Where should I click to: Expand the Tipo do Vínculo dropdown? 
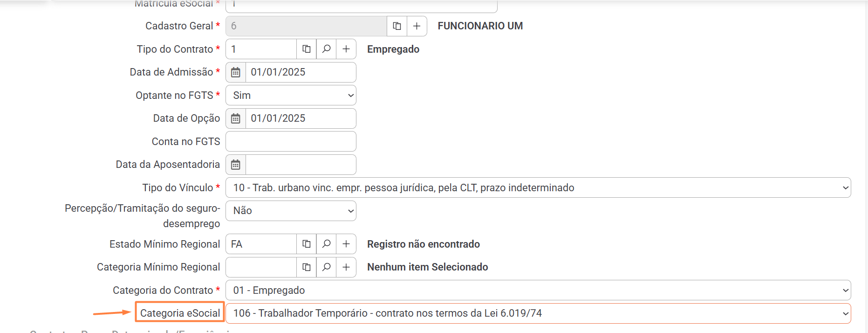(x=538, y=187)
